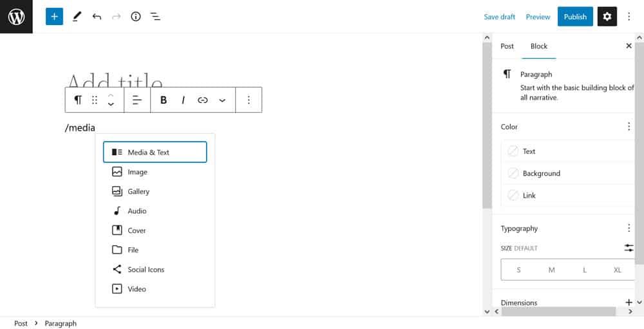Click the Undo arrow
644x329 pixels.
click(x=97, y=17)
